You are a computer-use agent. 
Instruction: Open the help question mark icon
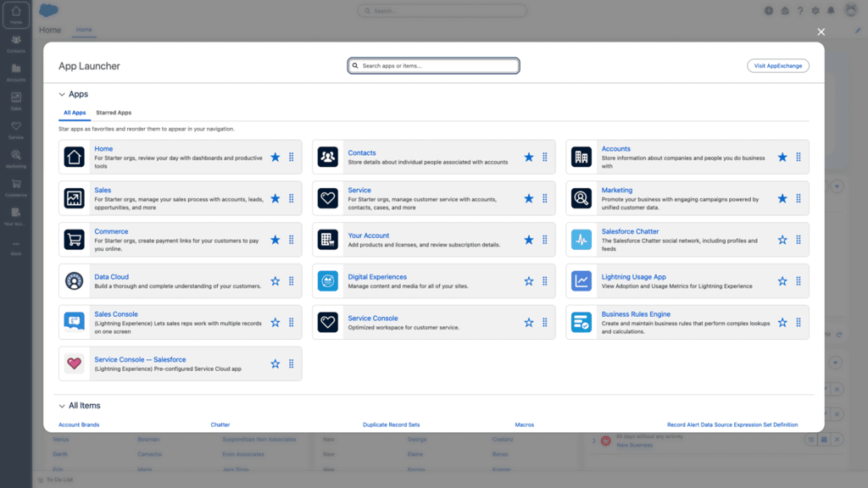coord(800,10)
